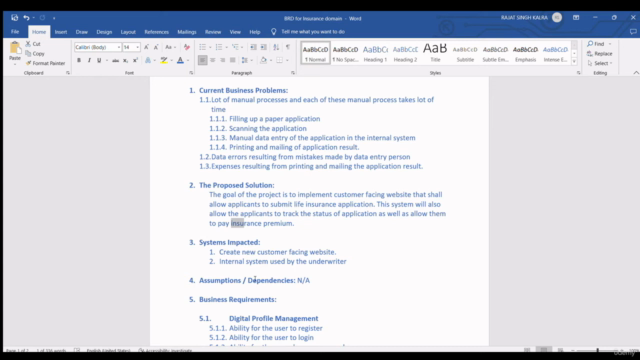640x360 pixels.
Task: Adjust line and paragraph spacing
Action: click(x=244, y=60)
